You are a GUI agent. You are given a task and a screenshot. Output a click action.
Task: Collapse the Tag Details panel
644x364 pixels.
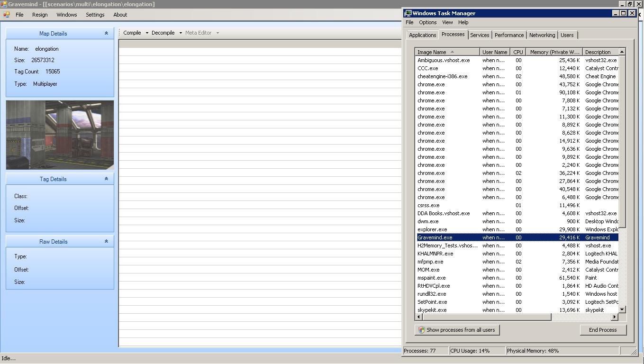click(106, 179)
